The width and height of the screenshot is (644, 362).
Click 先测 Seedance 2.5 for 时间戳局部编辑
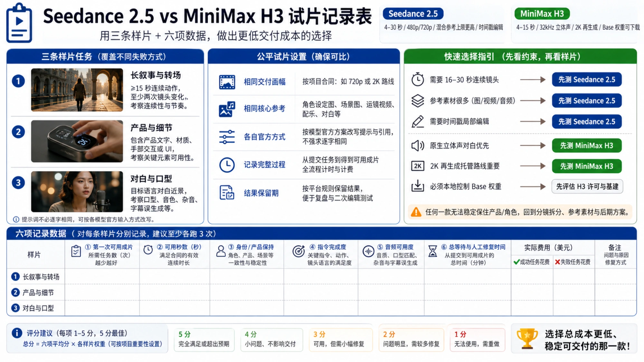(x=586, y=122)
